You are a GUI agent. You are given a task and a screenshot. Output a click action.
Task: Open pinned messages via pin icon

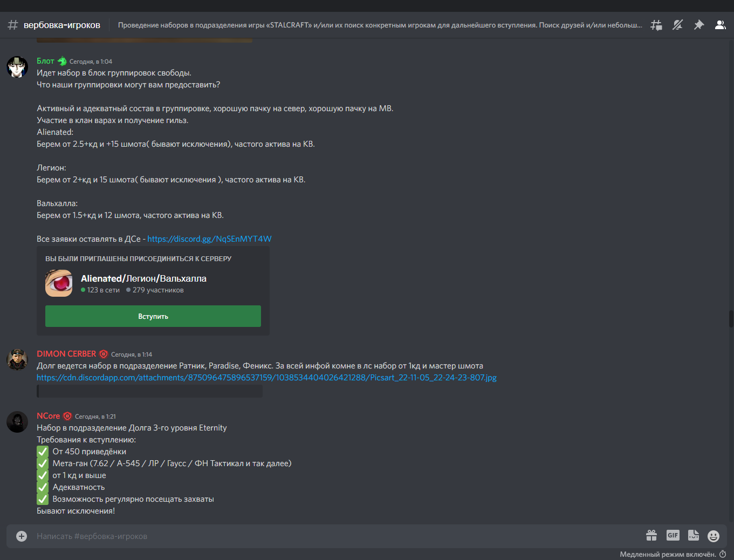pyautogui.click(x=699, y=25)
